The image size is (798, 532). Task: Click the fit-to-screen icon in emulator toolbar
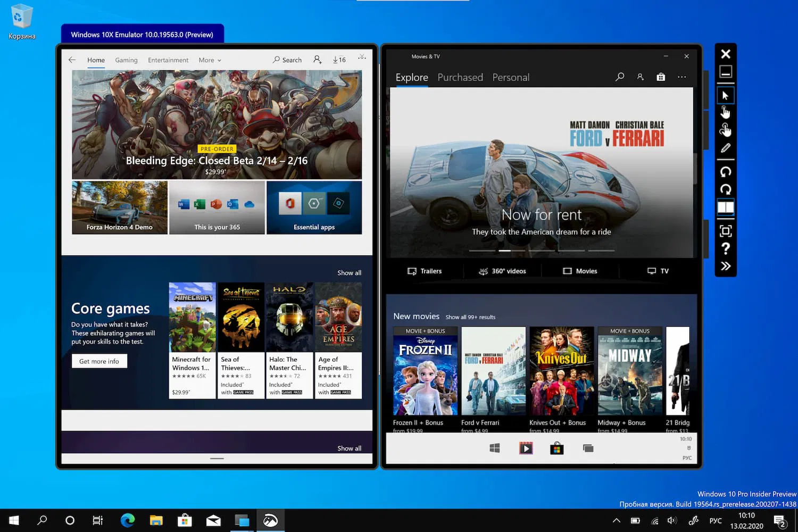click(x=726, y=231)
